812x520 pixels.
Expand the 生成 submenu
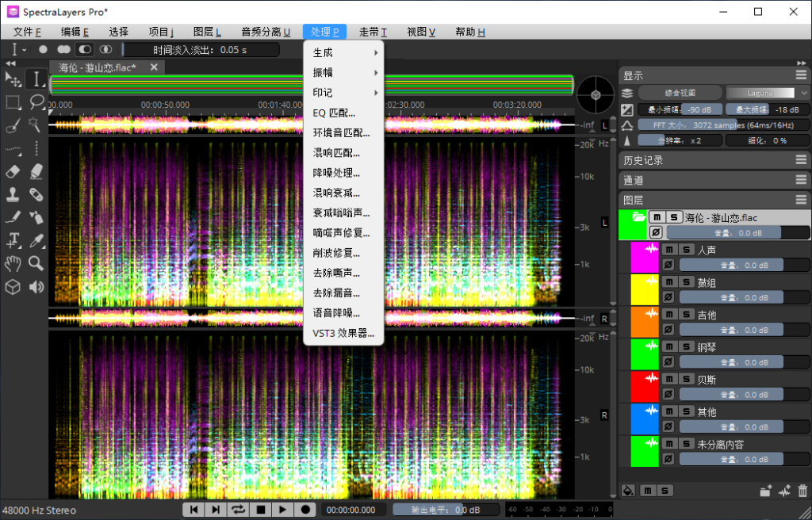tap(343, 53)
